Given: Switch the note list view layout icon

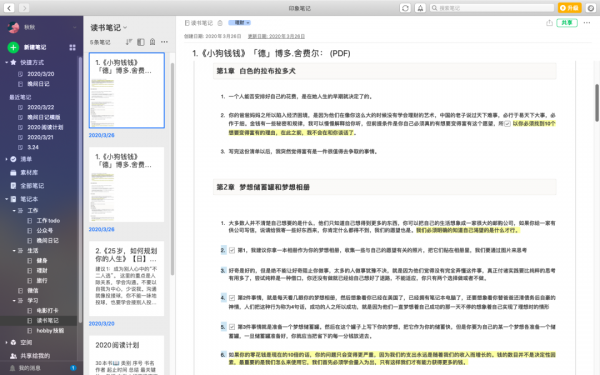Looking at the screenshot, I should (x=141, y=42).
